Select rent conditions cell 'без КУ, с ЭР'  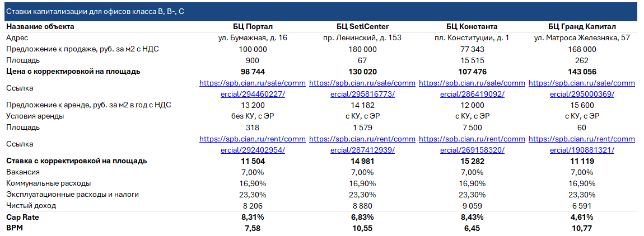coord(253,116)
